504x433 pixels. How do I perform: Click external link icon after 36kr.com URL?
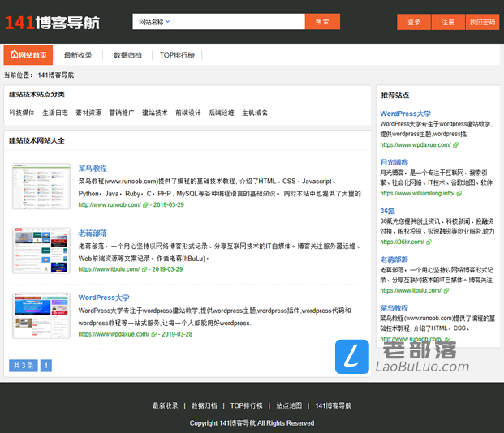coord(429,242)
